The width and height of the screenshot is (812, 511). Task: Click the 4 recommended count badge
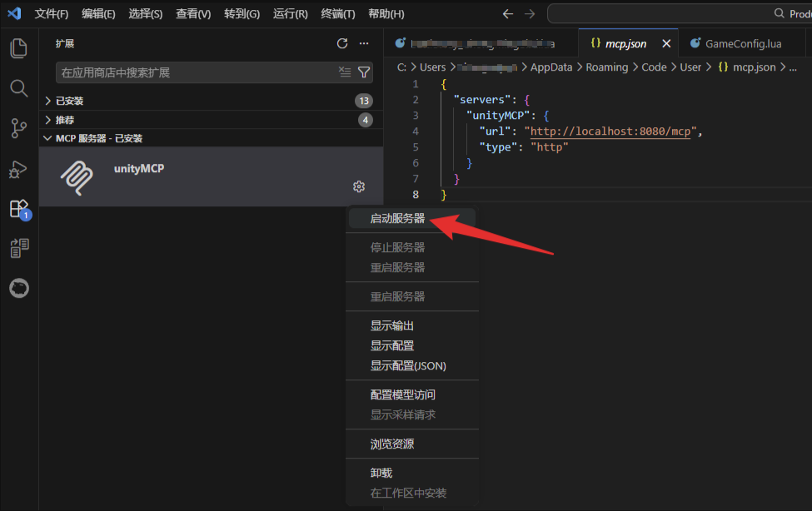click(x=365, y=120)
